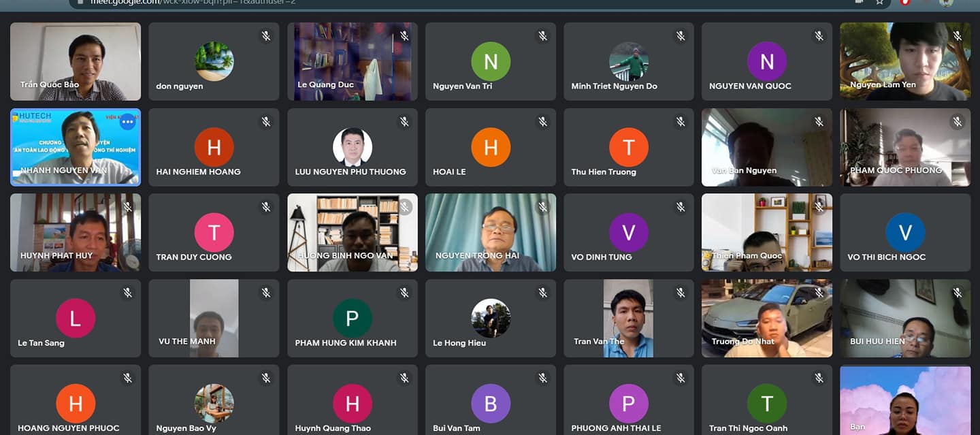
Task: Click muted mic icon on HOAI LE tile
Action: pyautogui.click(x=542, y=122)
